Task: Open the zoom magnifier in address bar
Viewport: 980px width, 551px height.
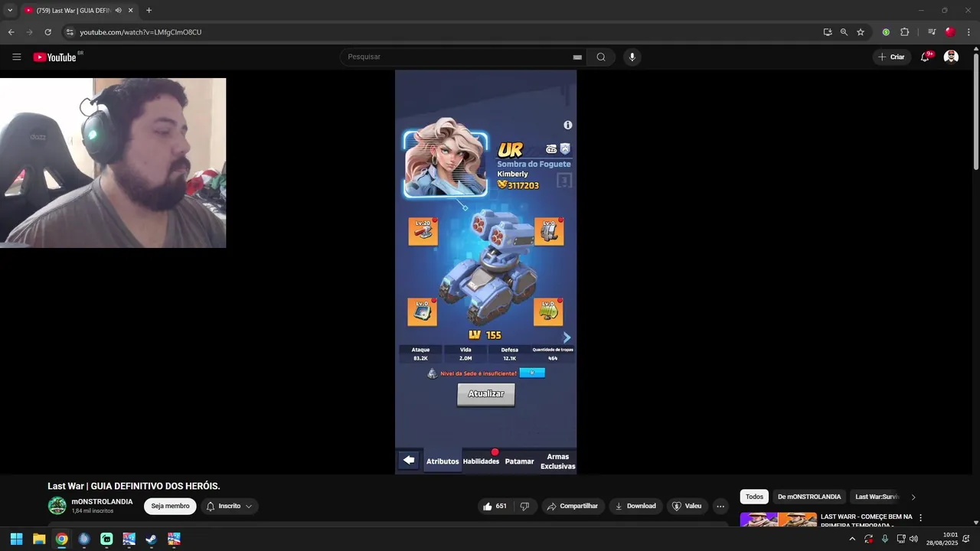Action: point(844,32)
